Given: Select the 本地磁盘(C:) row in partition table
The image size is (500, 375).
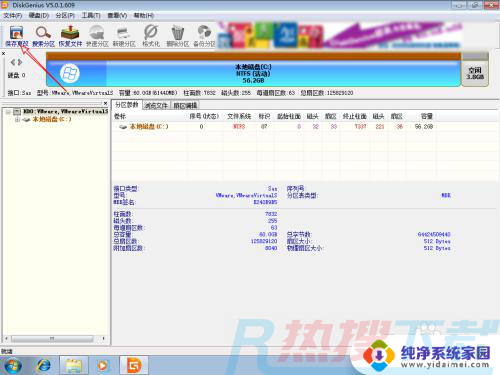Looking at the screenshot, I should click(273, 127).
